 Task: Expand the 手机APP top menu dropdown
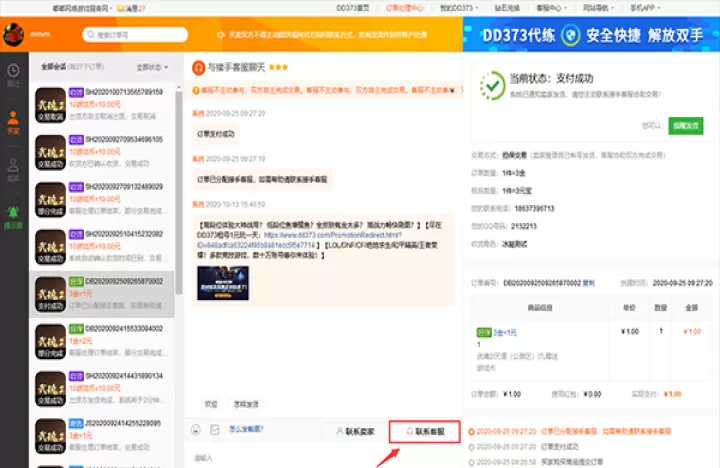point(645,8)
